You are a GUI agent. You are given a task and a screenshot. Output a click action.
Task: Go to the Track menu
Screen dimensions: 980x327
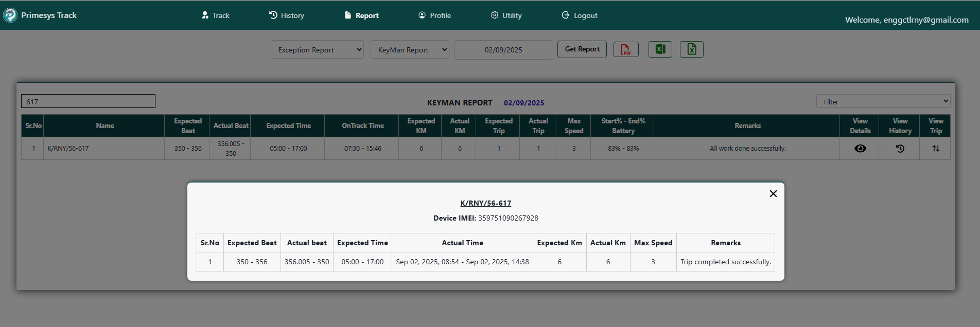click(216, 15)
